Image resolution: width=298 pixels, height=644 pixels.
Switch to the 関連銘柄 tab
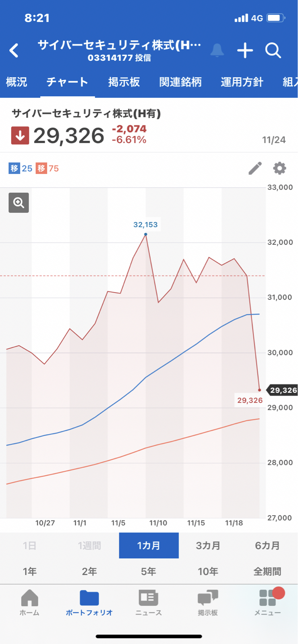tap(180, 82)
